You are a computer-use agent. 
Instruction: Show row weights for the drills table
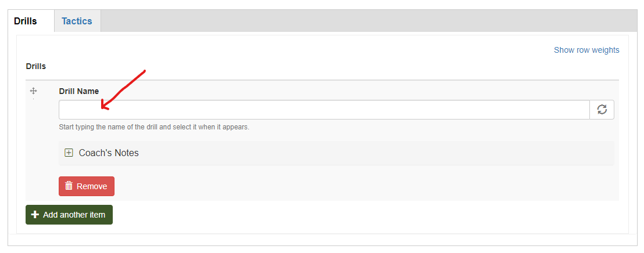pos(586,50)
